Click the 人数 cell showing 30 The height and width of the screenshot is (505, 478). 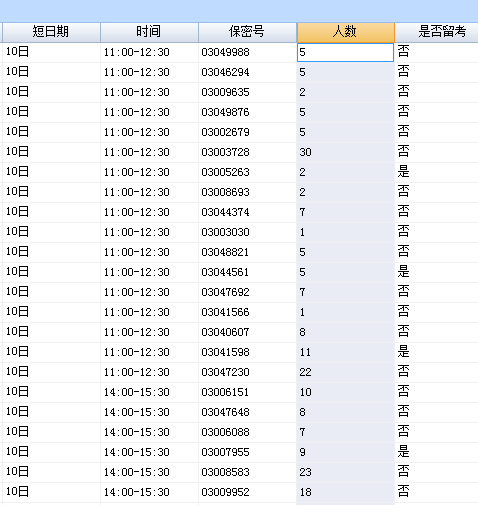pos(345,152)
